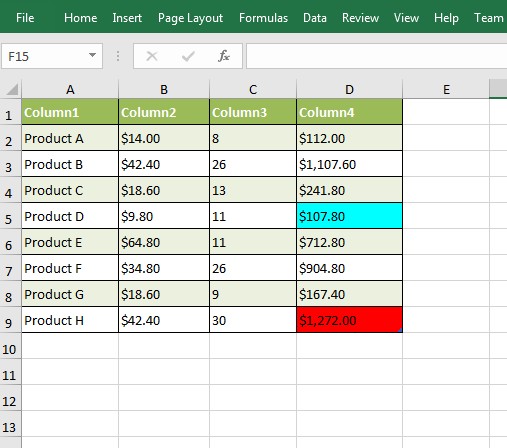Open the Review ribbon tab
The image size is (507, 448).
pos(360,18)
